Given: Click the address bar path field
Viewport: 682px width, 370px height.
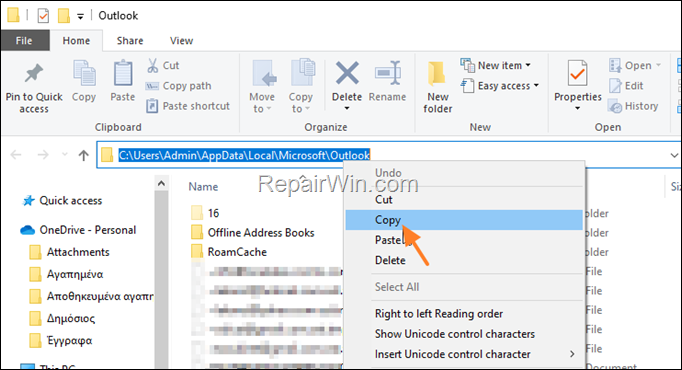Looking at the screenshot, I should pyautogui.click(x=388, y=155).
